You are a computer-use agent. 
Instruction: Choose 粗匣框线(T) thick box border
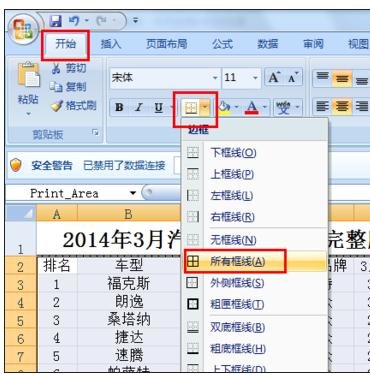(254, 304)
